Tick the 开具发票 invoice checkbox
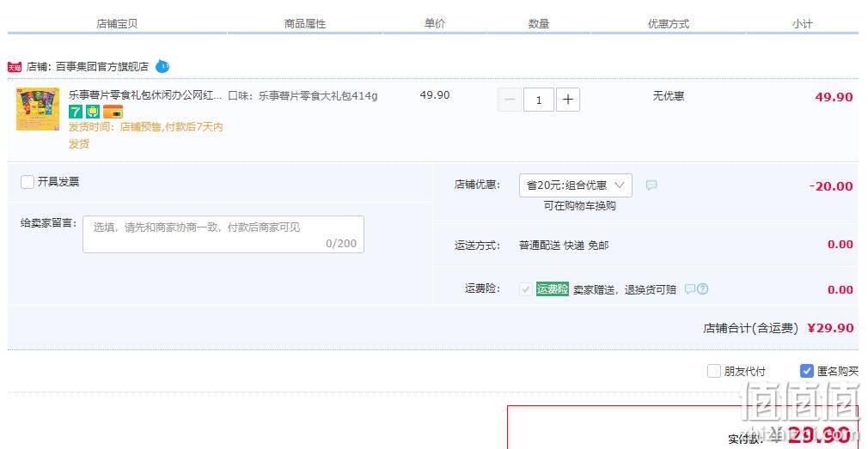Image resolution: width=868 pixels, height=449 pixels. pos(28,182)
